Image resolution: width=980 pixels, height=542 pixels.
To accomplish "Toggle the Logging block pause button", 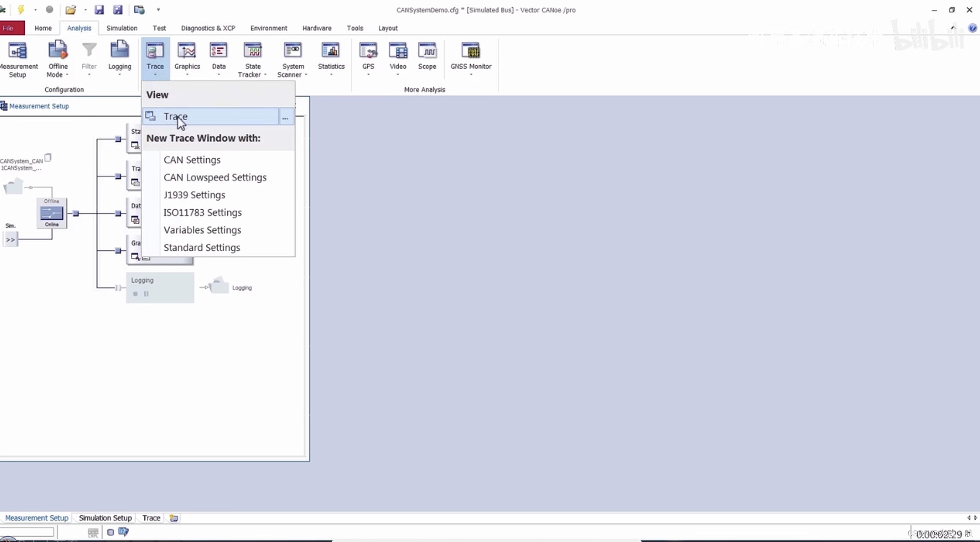I will [146, 294].
